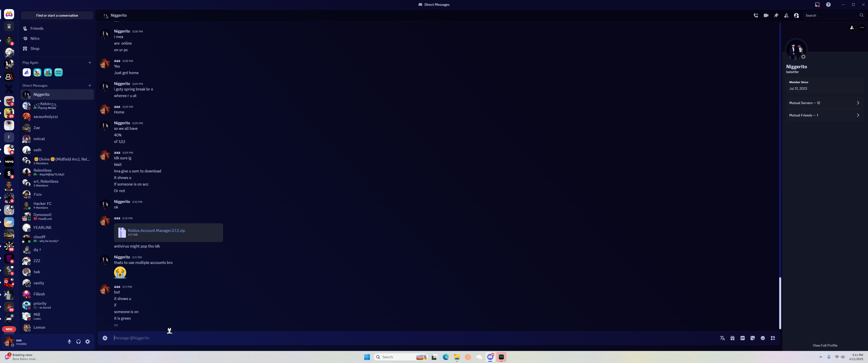Open the vevo server
This screenshot has width=868, height=363.
coord(9,162)
